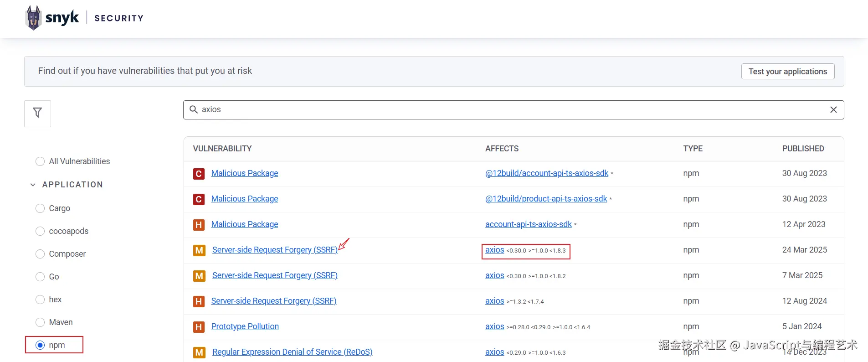868x362 pixels.
Task: Click the critical severity badge for @12build/account-api-ts-axios-sdk
Action: pyautogui.click(x=199, y=174)
